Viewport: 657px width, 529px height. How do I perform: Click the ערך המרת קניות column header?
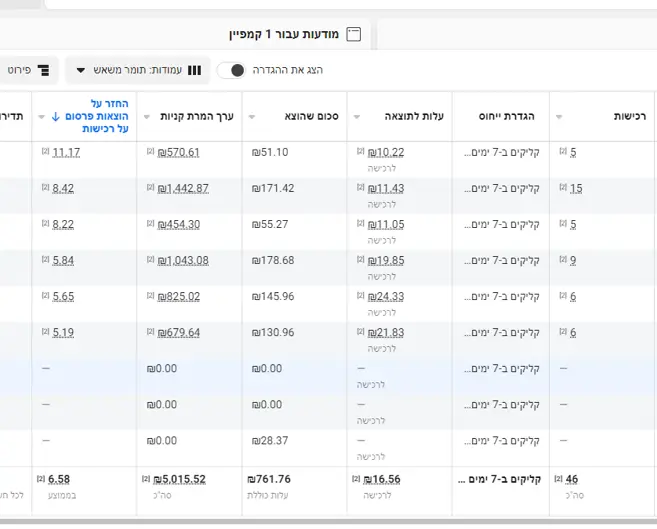point(197,116)
